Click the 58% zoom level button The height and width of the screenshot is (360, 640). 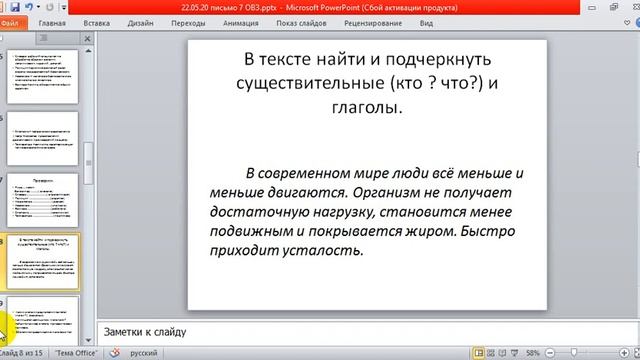tap(533, 353)
